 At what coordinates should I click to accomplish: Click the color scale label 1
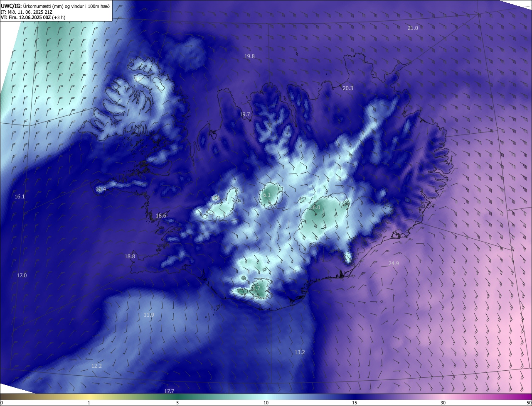(x=89, y=403)
